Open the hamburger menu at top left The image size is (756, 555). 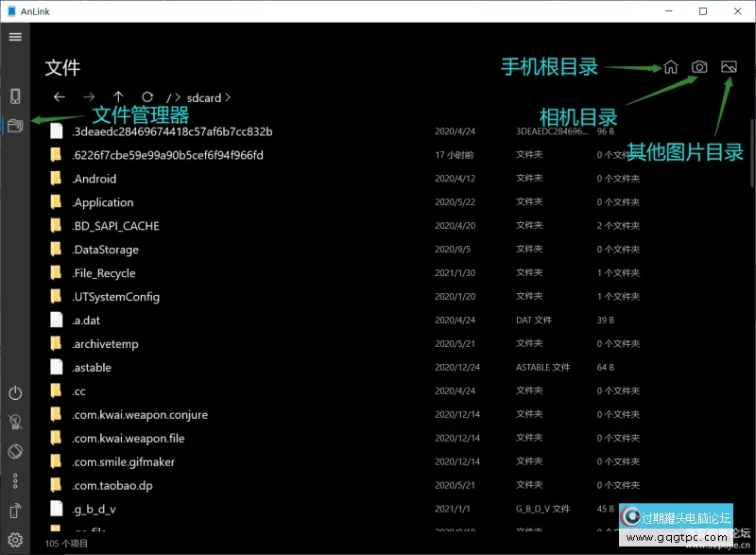click(x=14, y=37)
